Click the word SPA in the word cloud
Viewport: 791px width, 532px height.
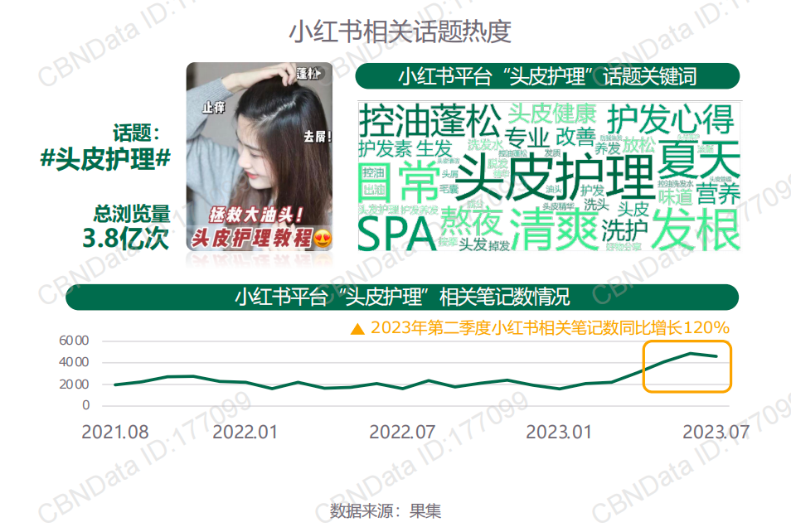tap(397, 234)
